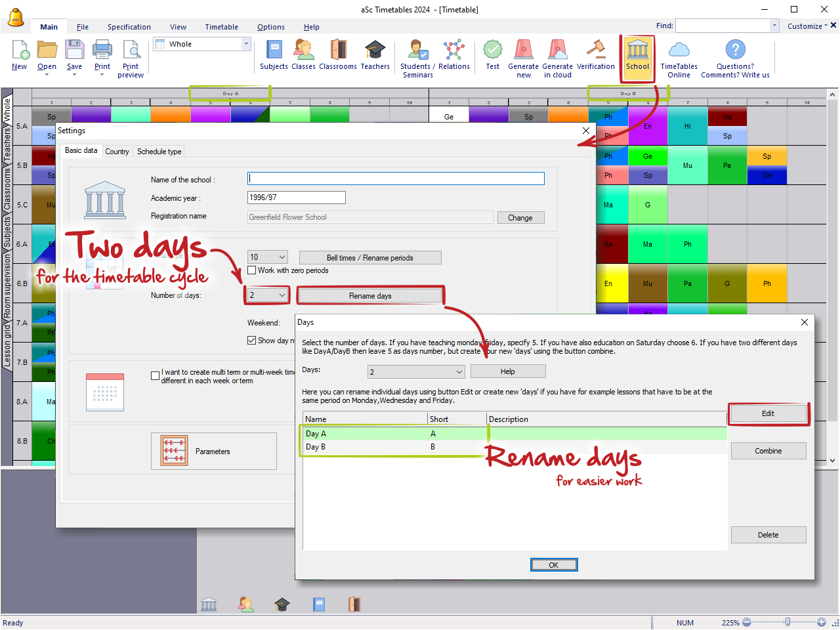Adjust the zoom slider handle in status bar

(x=787, y=622)
